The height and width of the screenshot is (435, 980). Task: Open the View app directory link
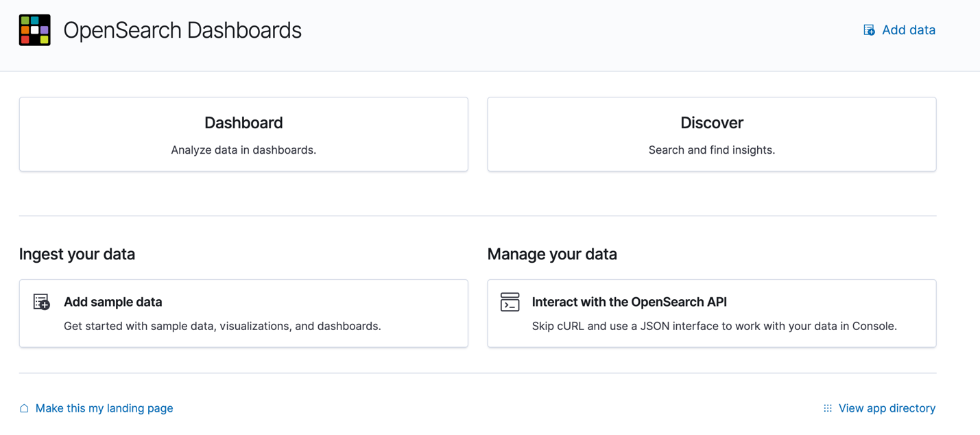point(887,408)
